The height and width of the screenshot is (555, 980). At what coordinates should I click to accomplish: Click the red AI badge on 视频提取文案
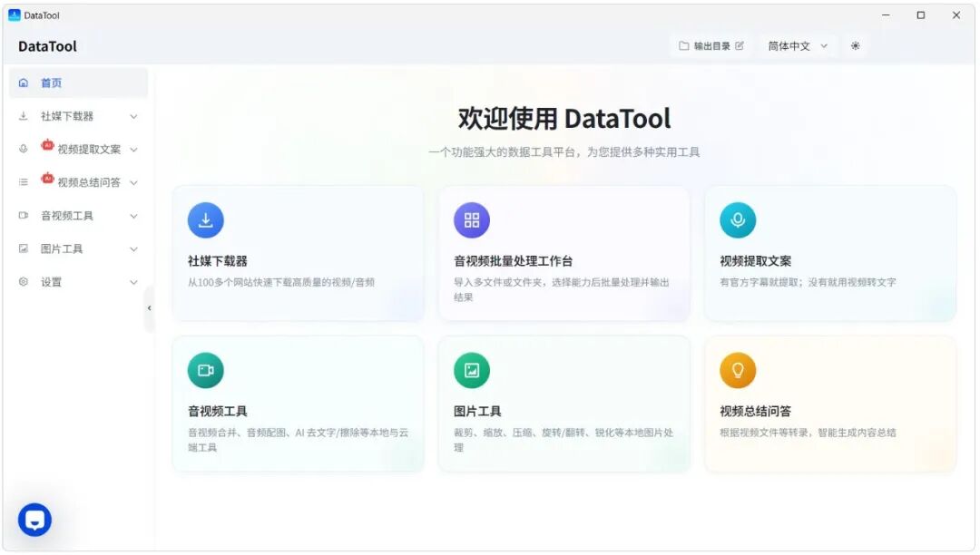47,145
